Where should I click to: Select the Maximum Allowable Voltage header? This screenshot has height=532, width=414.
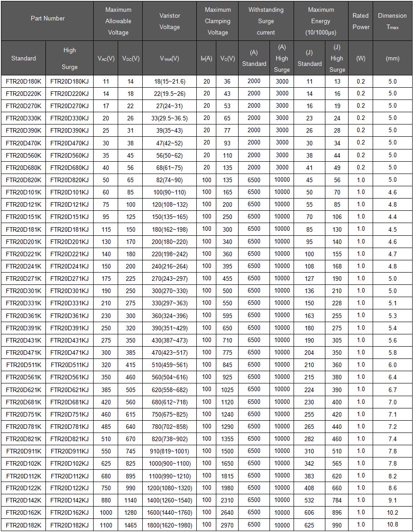point(118,21)
